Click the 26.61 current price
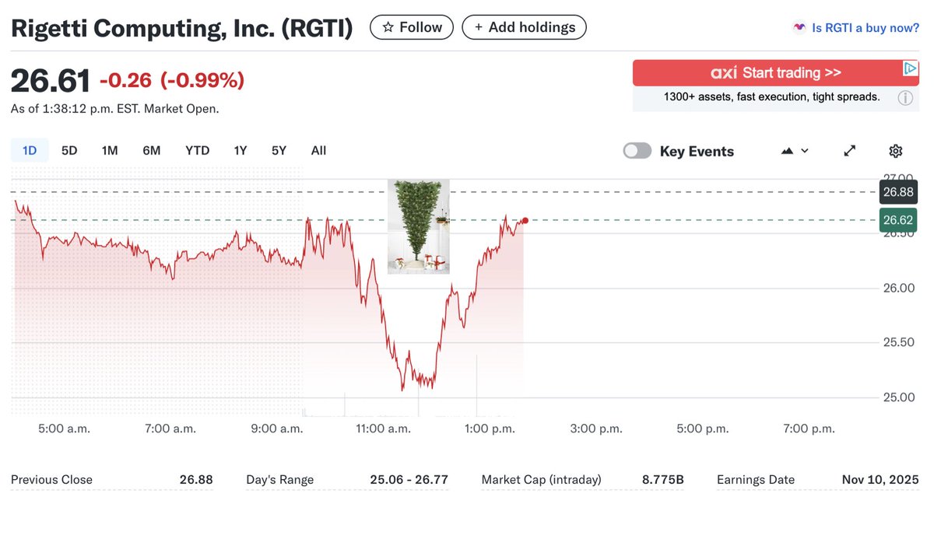This screenshot has height=560, width=934. 51,81
